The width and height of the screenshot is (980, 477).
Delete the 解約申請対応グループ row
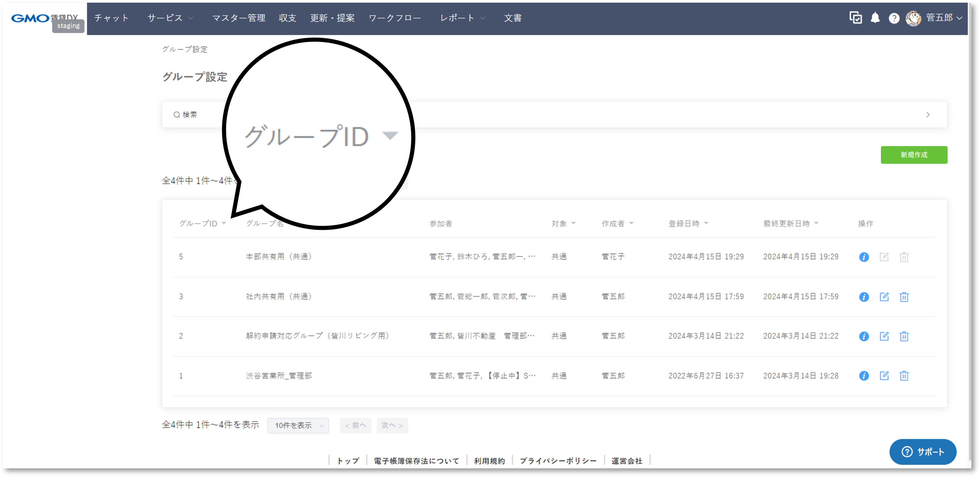pos(904,336)
